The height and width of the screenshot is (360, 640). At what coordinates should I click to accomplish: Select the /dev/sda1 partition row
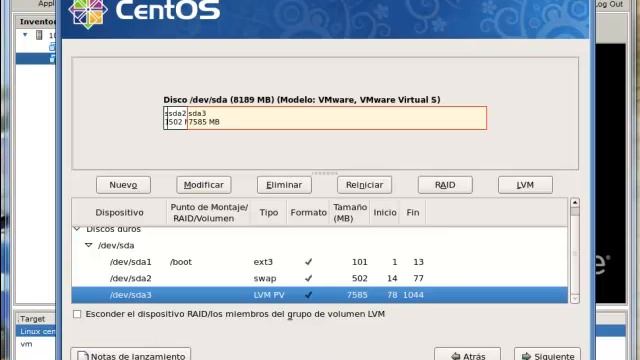click(x=320, y=262)
